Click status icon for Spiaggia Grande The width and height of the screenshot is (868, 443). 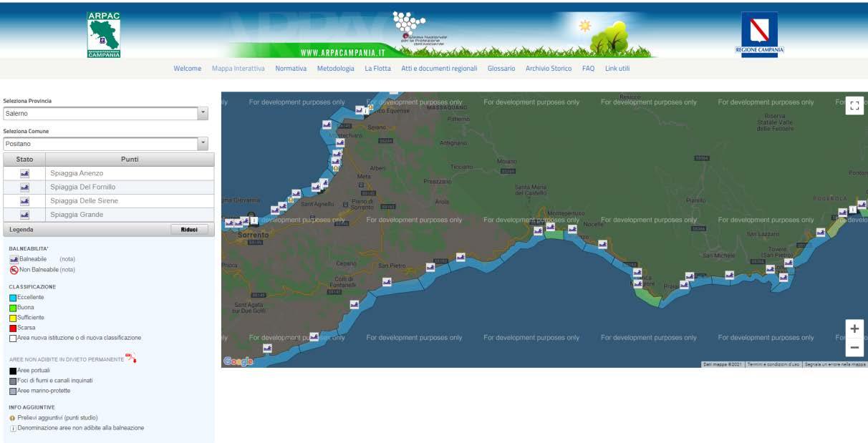[x=24, y=215]
